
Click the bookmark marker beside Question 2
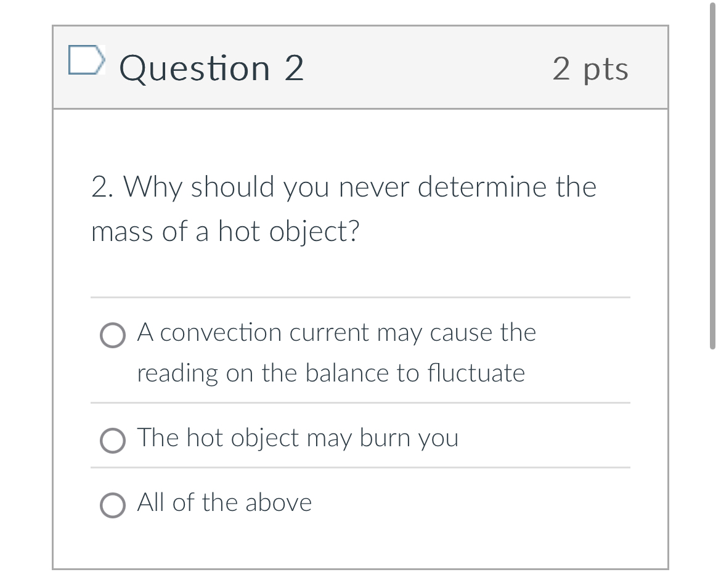coord(86,60)
